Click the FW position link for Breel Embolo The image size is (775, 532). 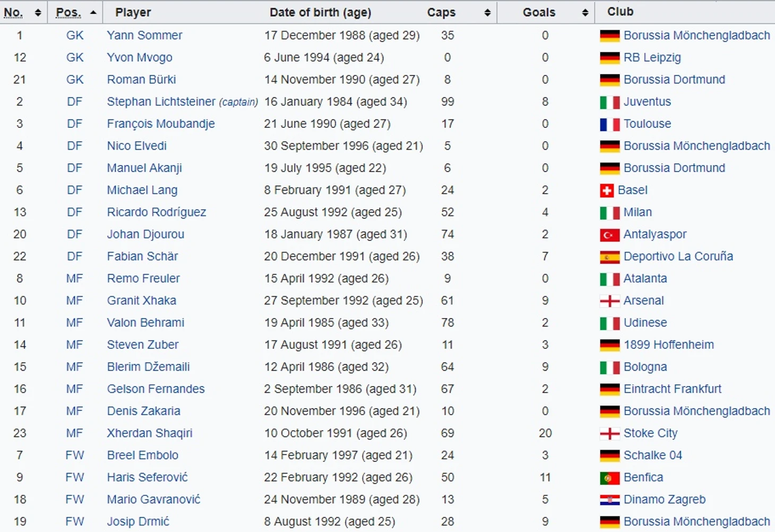coord(75,455)
